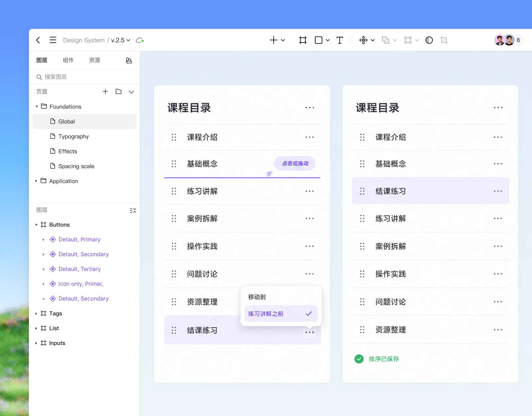Select the Text tool
This screenshot has width=532, height=416.
coord(340,40)
